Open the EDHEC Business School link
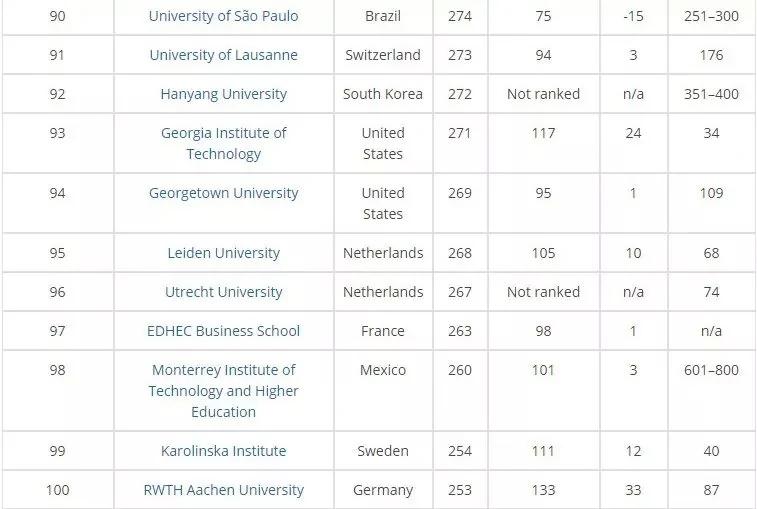This screenshot has height=509, width=757. [x=224, y=331]
